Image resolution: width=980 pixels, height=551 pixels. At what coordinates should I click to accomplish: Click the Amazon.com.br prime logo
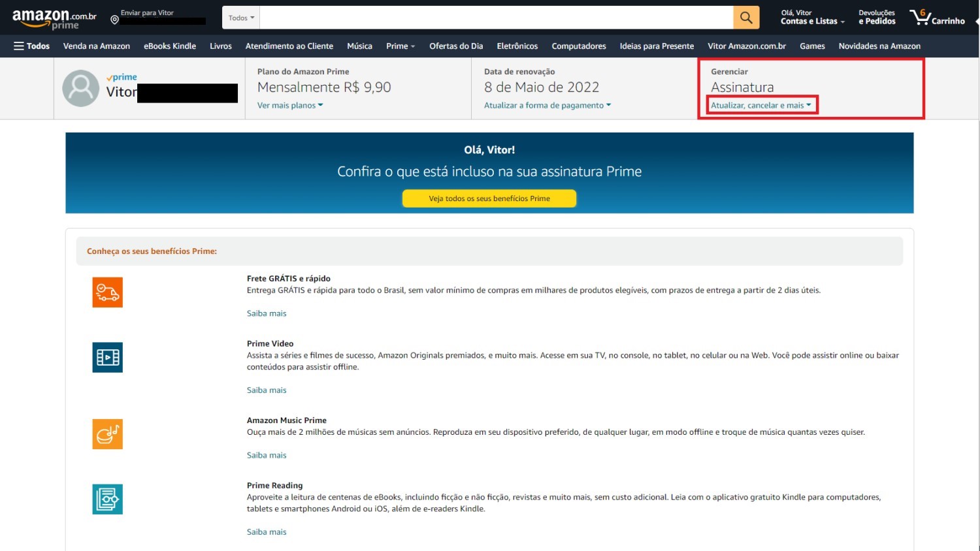click(54, 19)
